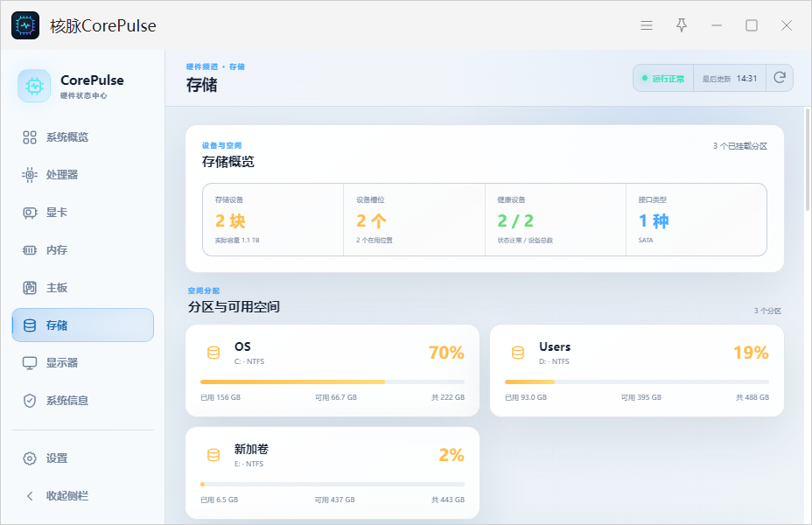Click the 70% usage value on OS card

point(446,353)
